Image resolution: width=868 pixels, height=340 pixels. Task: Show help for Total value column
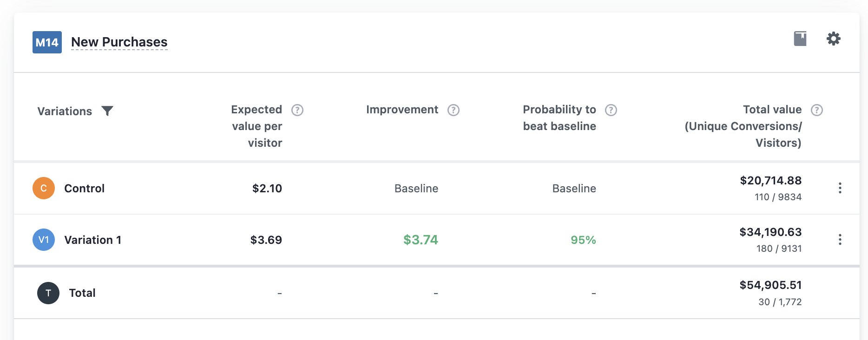(x=817, y=110)
